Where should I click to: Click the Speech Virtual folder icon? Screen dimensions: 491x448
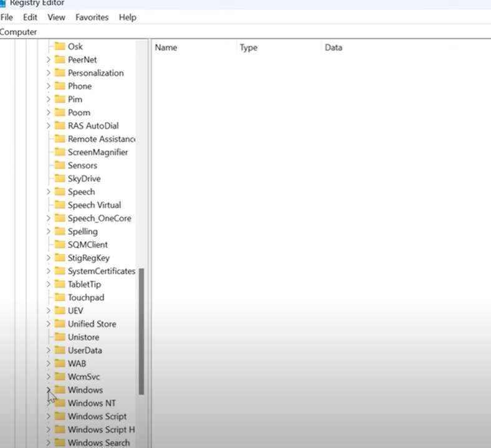pyautogui.click(x=59, y=205)
